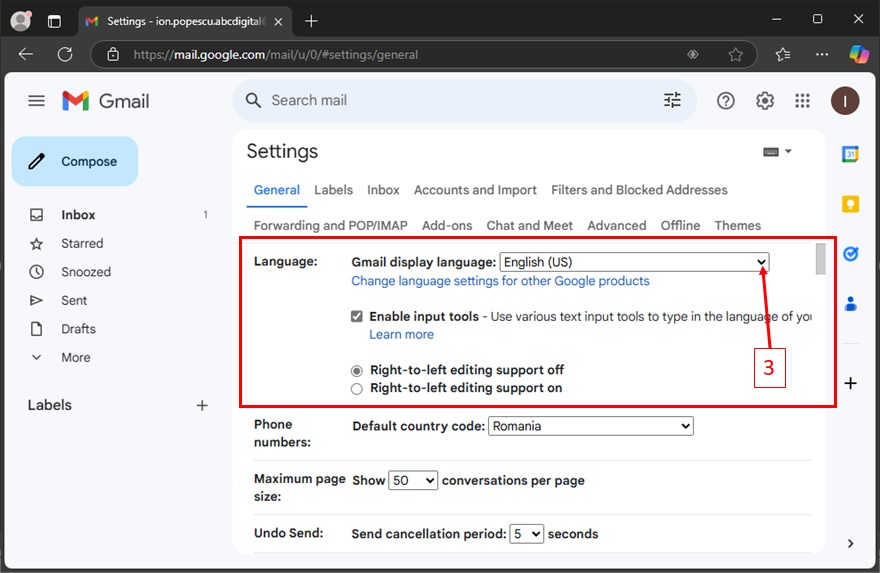This screenshot has height=573, width=880.
Task: Switch to the Accounts and Import tab
Action: click(475, 190)
